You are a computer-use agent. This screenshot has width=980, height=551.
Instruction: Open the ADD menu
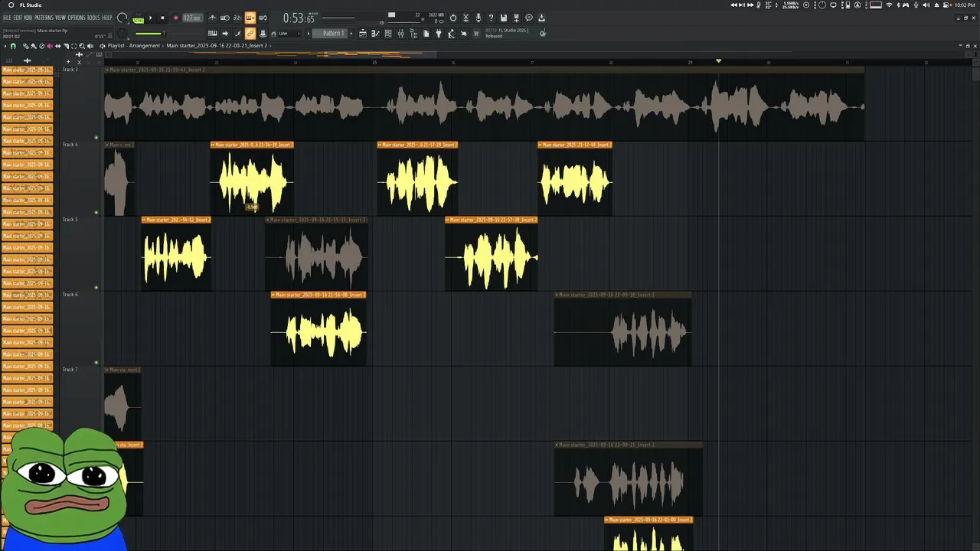28,18
